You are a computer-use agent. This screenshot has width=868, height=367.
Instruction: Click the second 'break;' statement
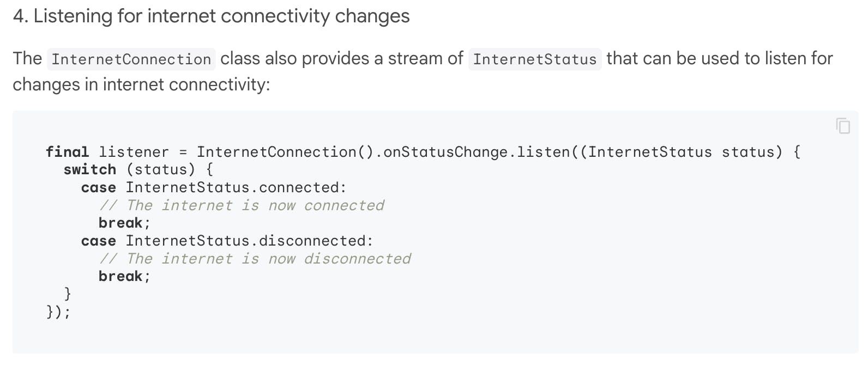tap(124, 277)
